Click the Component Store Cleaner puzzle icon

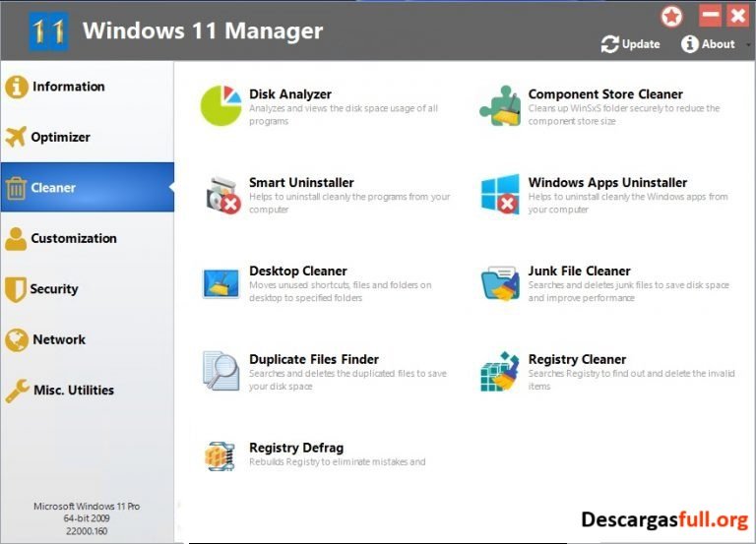500,105
